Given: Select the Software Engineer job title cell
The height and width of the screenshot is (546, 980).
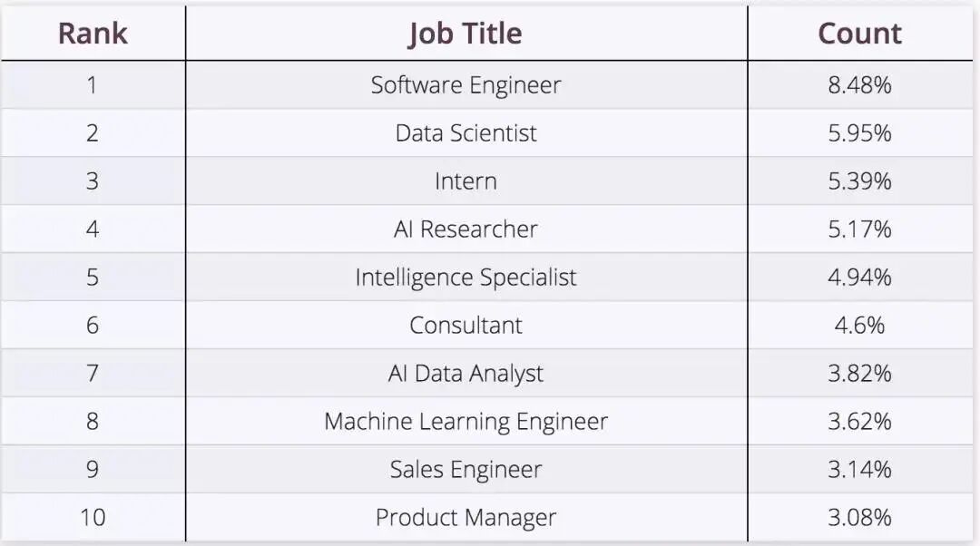Looking at the screenshot, I should pyautogui.click(x=465, y=85).
